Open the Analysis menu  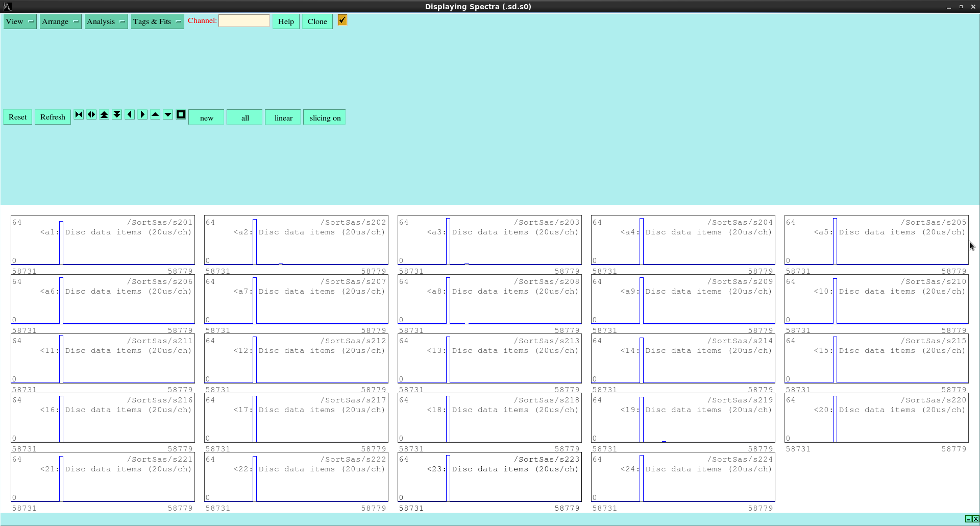(x=106, y=21)
